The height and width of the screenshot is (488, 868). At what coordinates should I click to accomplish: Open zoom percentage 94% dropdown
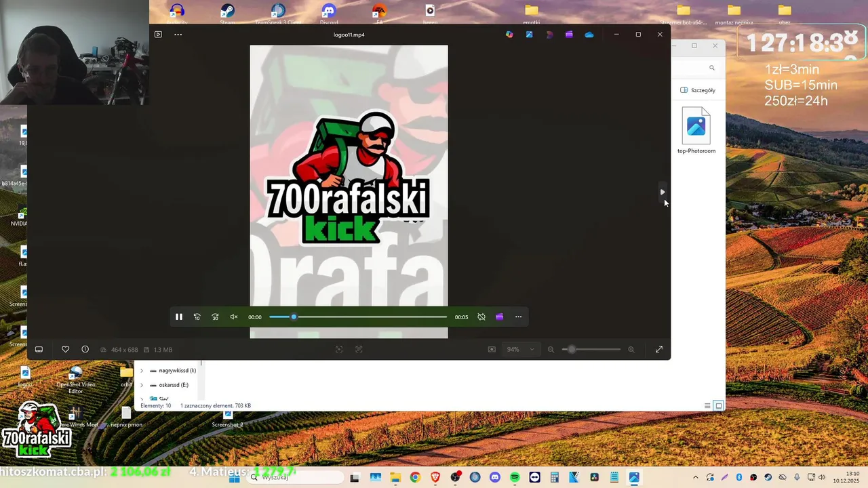click(521, 349)
